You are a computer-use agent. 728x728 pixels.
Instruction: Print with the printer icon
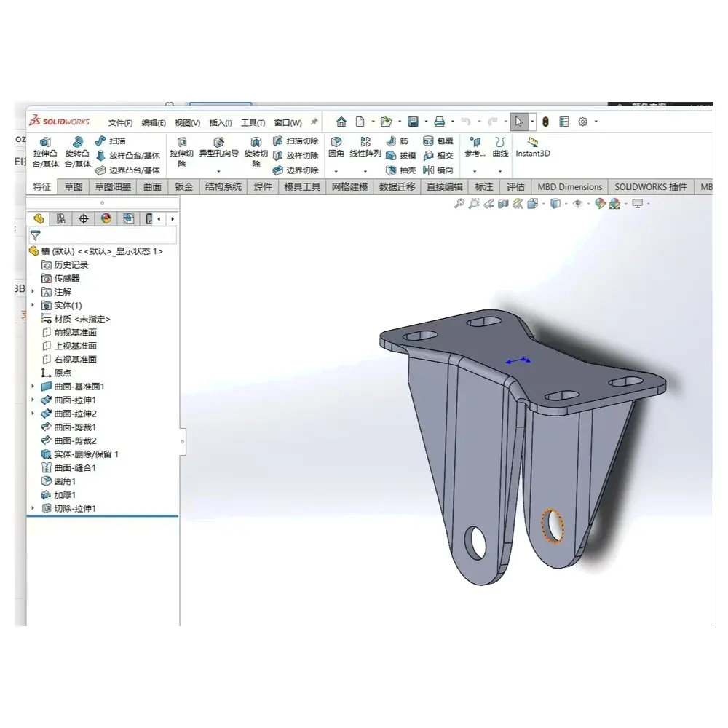tap(439, 122)
